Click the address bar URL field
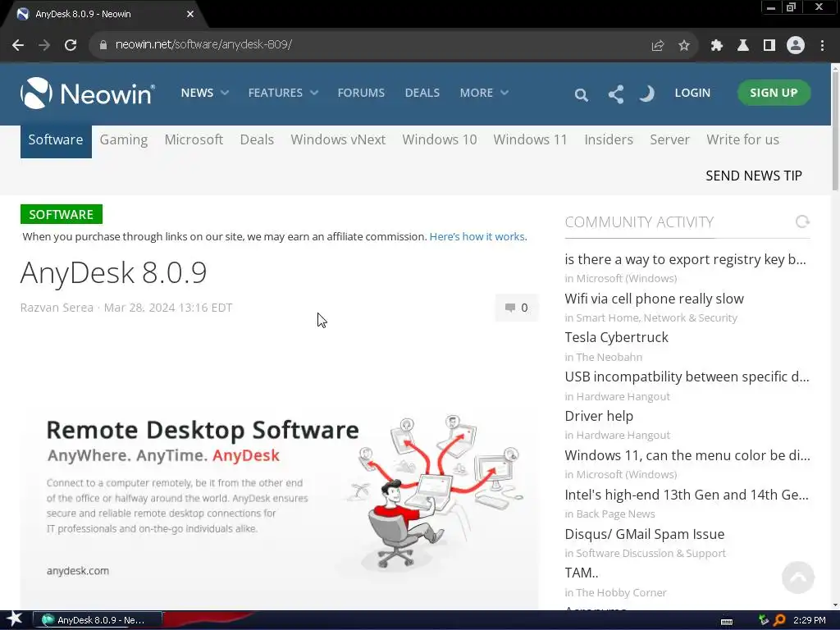This screenshot has width=840, height=630. tap(370, 45)
